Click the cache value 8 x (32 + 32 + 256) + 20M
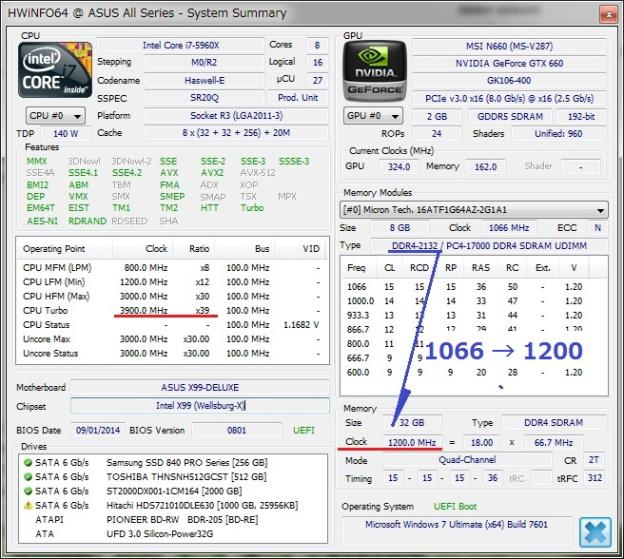The height and width of the screenshot is (559, 624). [x=236, y=133]
